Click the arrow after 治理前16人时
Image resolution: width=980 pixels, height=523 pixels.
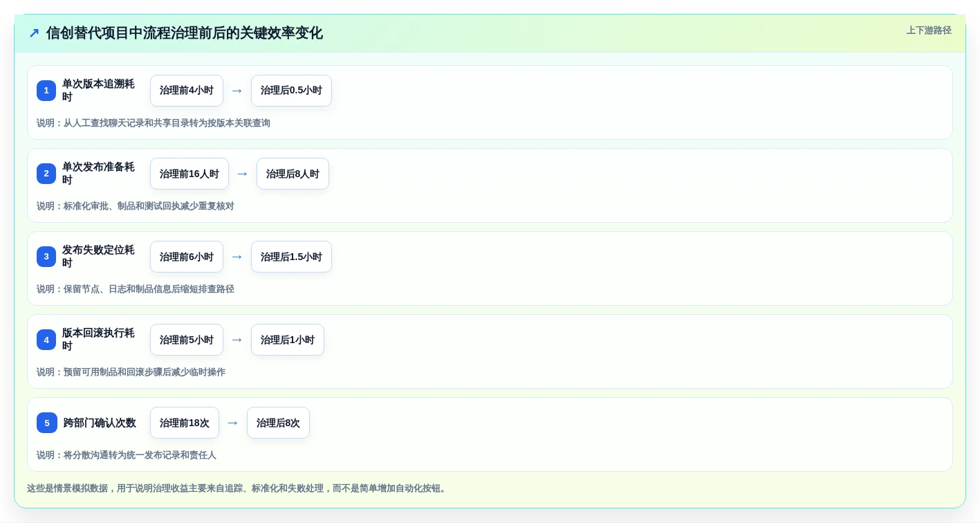coord(243,174)
